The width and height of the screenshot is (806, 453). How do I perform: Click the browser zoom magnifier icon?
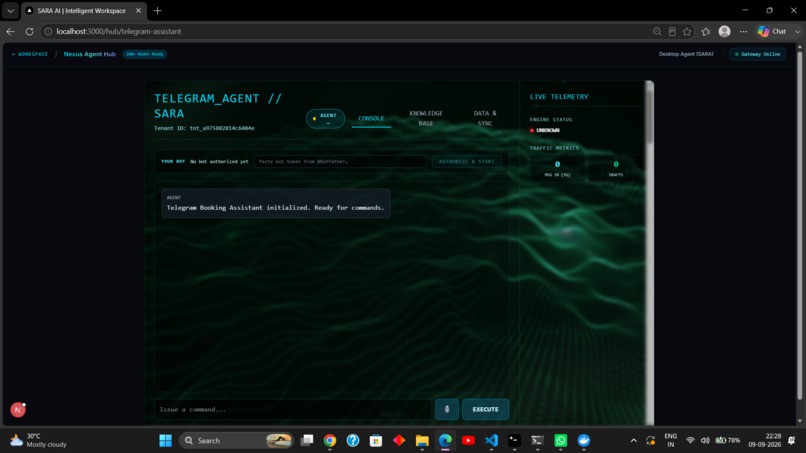pos(657,31)
